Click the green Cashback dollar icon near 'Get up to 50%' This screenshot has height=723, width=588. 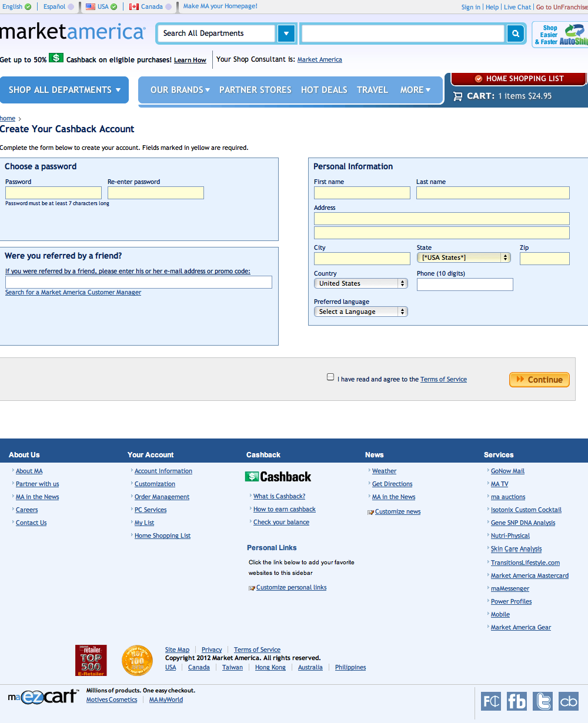click(x=56, y=58)
